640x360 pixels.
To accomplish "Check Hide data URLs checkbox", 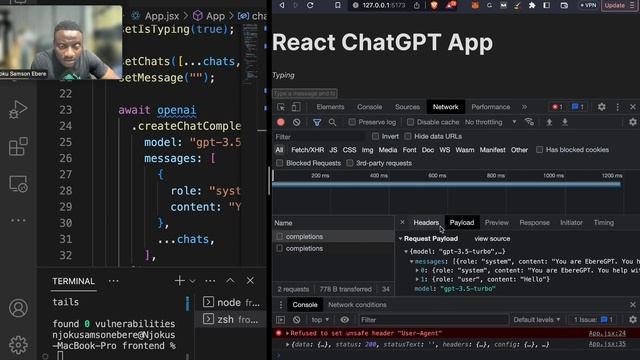I will coord(407,136).
